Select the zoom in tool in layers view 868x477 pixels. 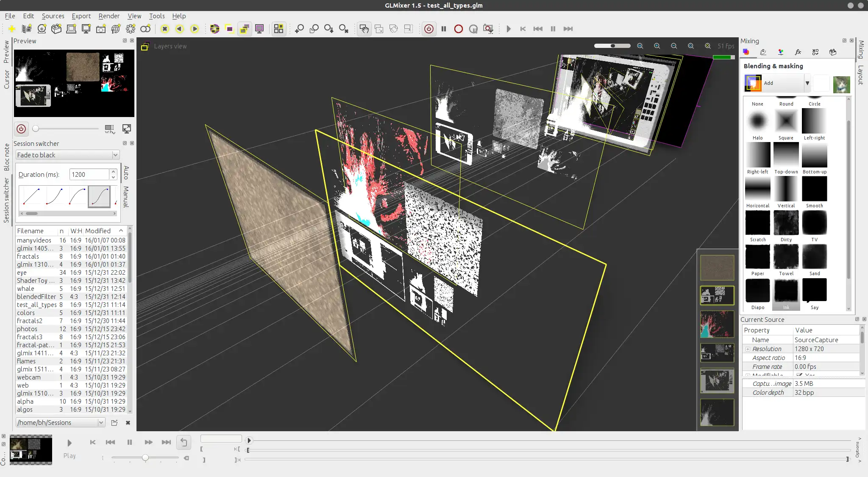pos(657,46)
